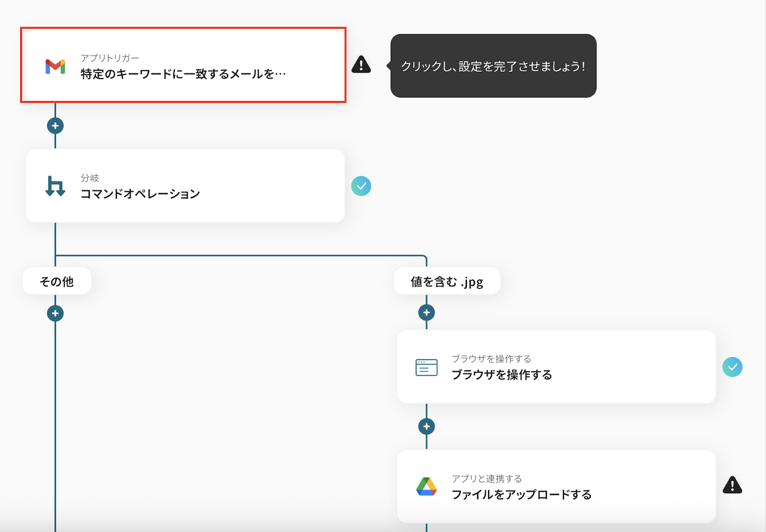The image size is (766, 532).
Task: Open the 分岐 コマンドオペレーション card
Action: pos(185,186)
